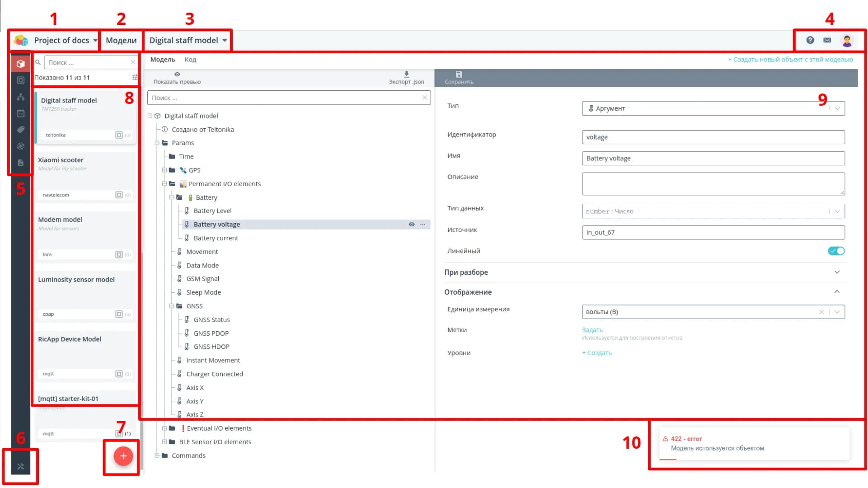
Task: Click the filter icon beside the shown count
Action: pyautogui.click(x=135, y=77)
